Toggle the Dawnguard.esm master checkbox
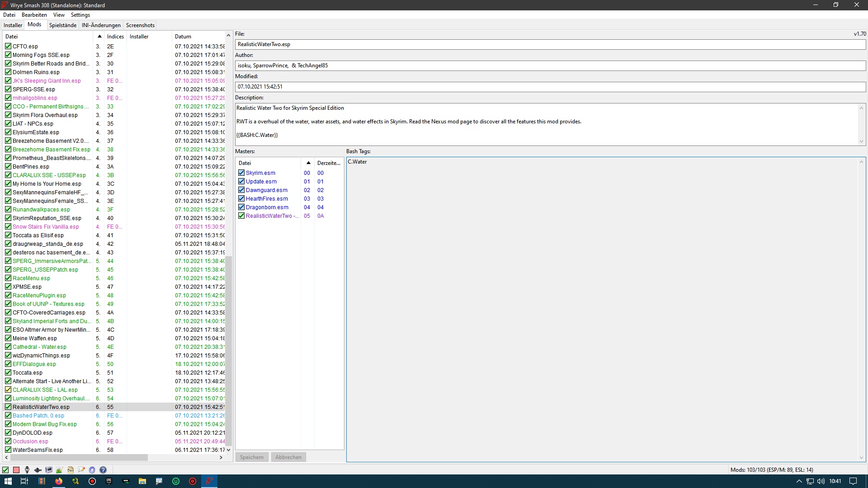Screen dimensions: 868x488 [241, 190]
